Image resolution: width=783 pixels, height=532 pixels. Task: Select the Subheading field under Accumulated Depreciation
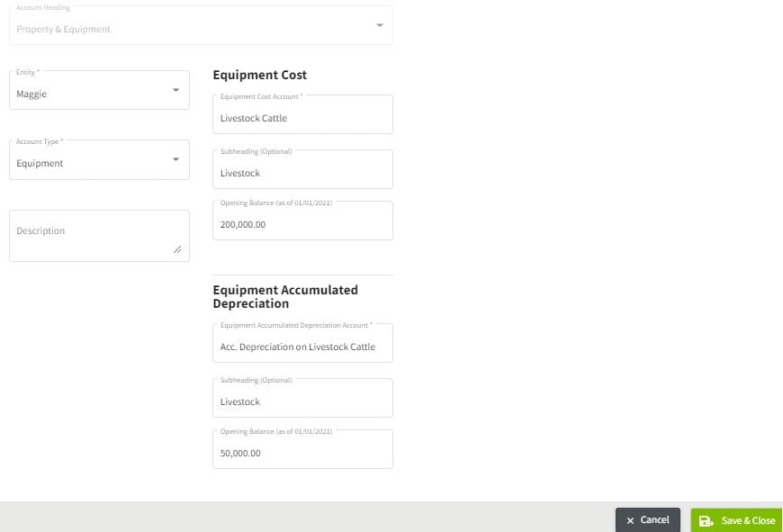click(x=302, y=401)
